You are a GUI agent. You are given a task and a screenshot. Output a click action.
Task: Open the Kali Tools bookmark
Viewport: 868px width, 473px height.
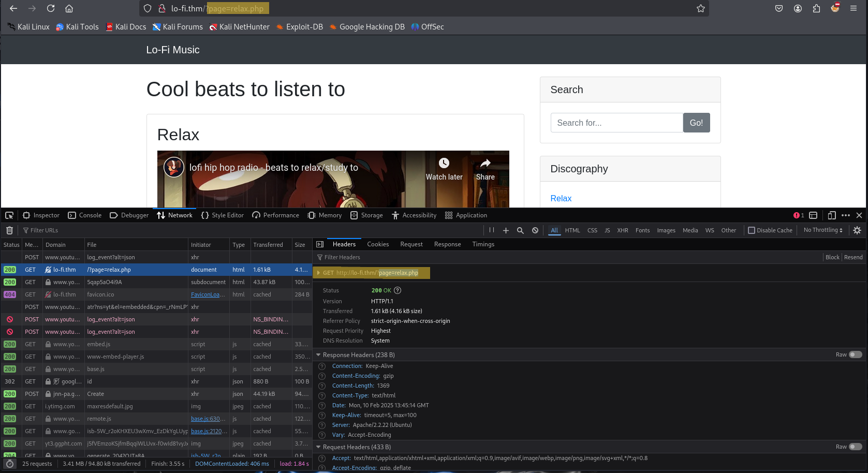tap(77, 27)
